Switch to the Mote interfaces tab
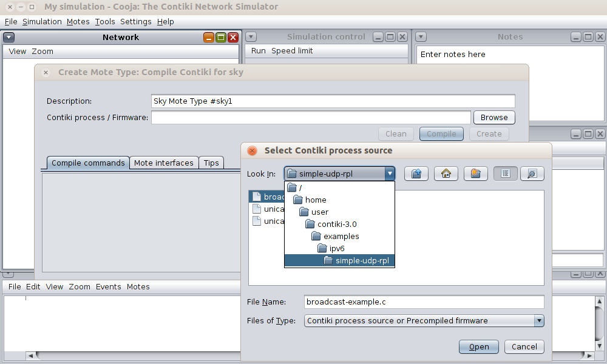Screen dimensions: 607x364 [x=164, y=163]
